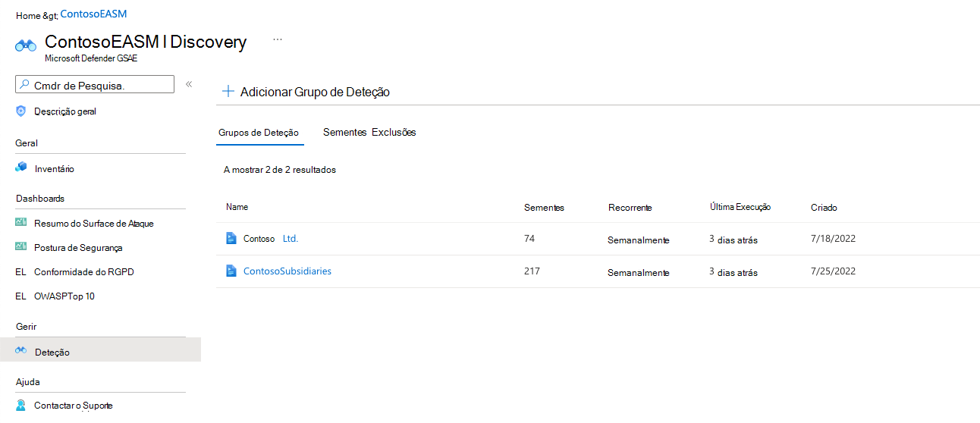Screen dimensions: 980x423
Task: Open OWASPTop 10 dashboard
Action: (64, 296)
